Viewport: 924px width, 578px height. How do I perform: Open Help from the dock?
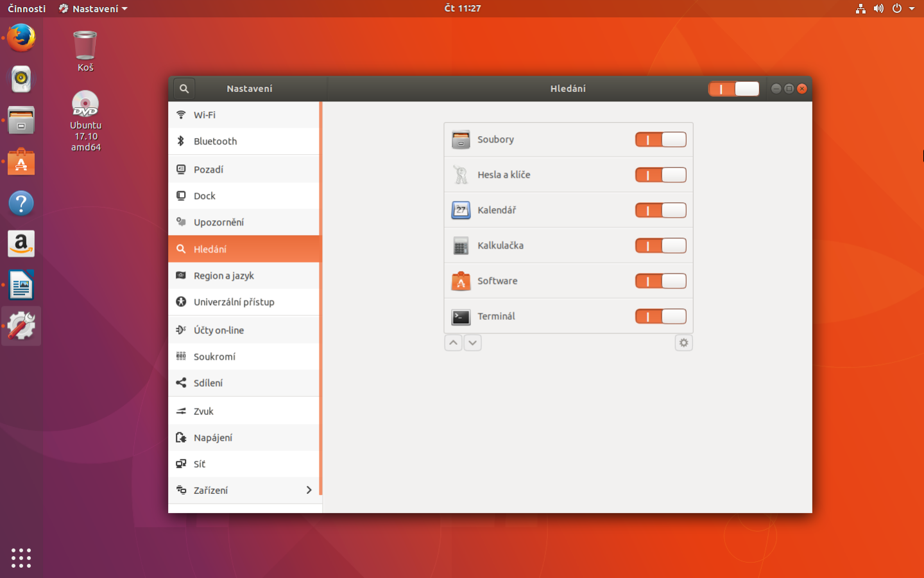[21, 204]
